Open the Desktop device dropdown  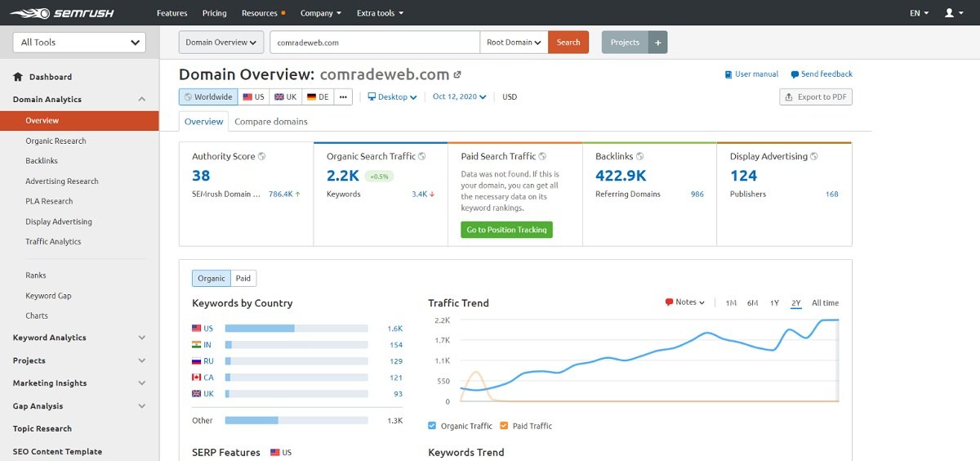[392, 96]
